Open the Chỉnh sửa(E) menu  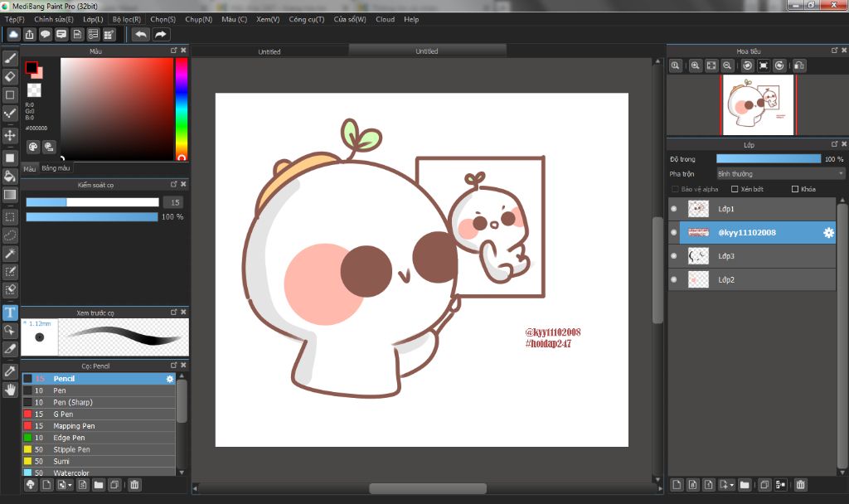tap(54, 20)
